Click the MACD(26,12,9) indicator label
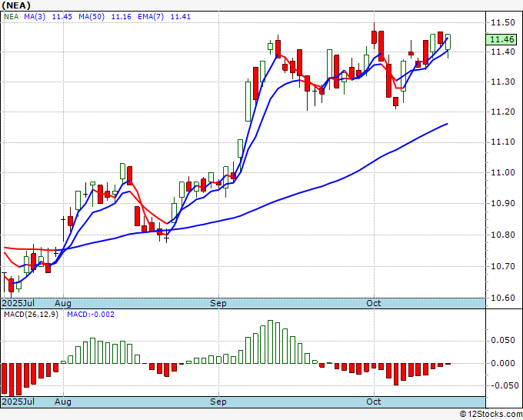The height and width of the screenshot is (420, 523). (31, 315)
